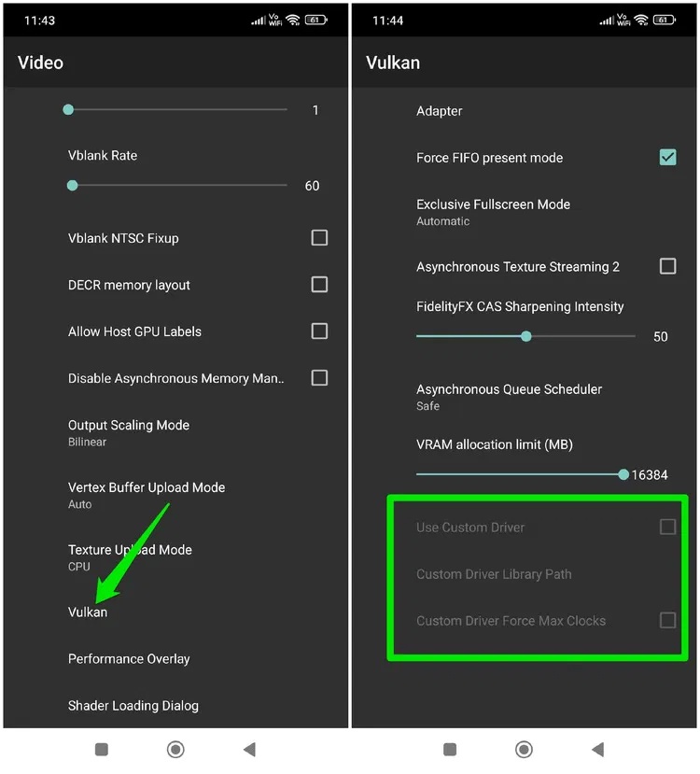Tap the Custom Driver Library Path field

(494, 574)
